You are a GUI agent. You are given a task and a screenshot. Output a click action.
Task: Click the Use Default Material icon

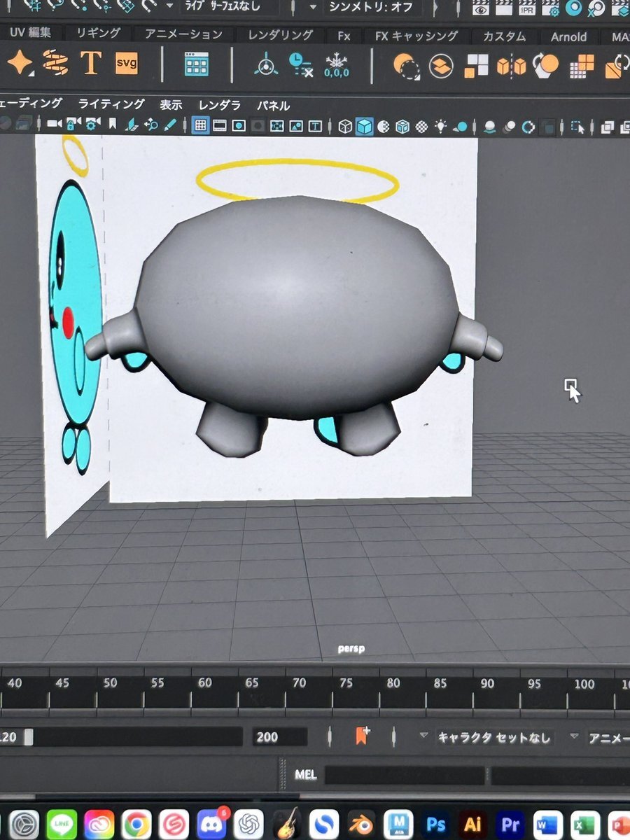click(383, 127)
